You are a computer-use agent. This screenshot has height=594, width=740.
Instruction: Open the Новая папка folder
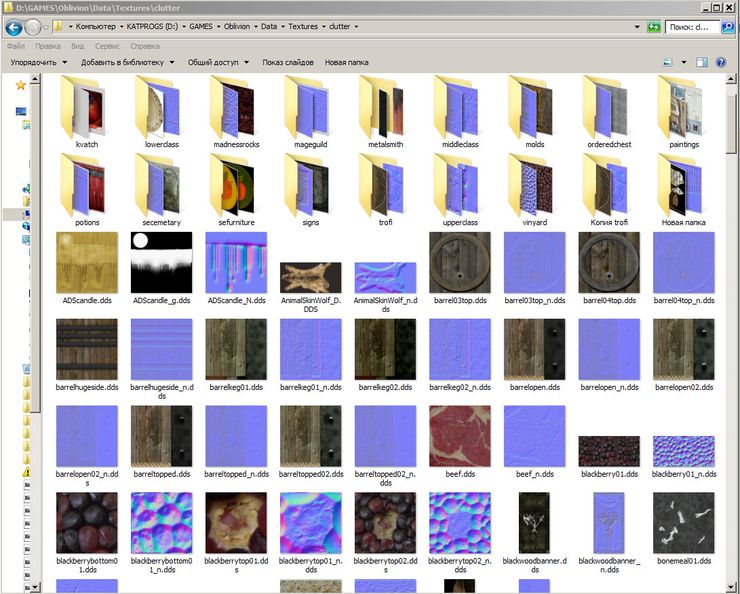[x=684, y=189]
